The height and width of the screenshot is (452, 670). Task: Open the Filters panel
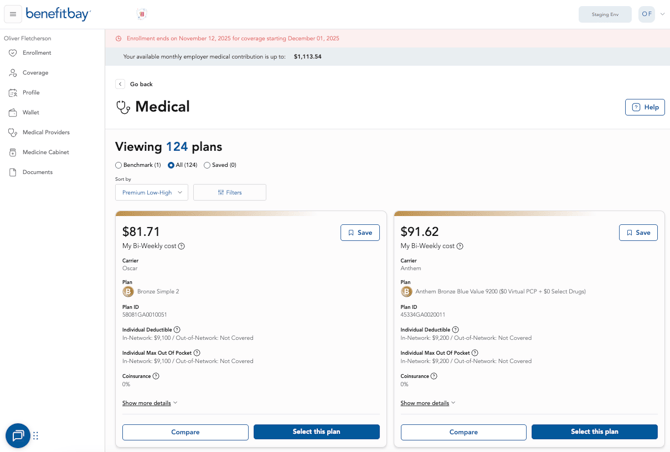pyautogui.click(x=229, y=192)
